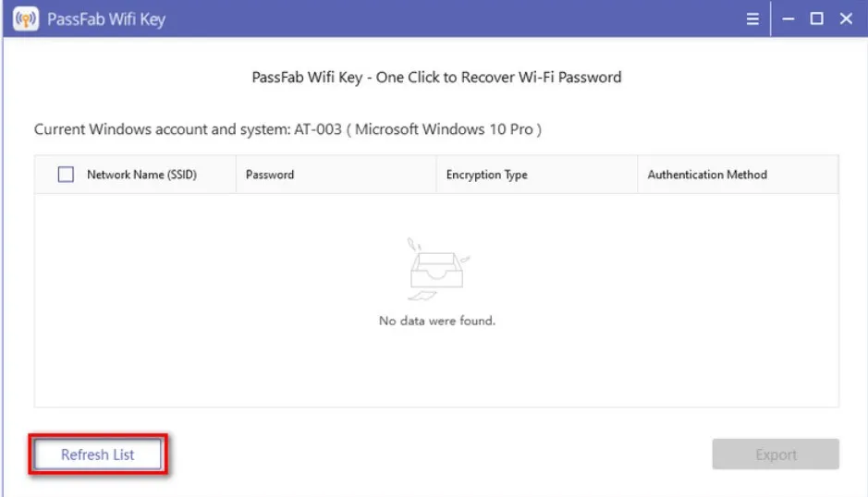Click the empty tray illustration icon

pyautogui.click(x=436, y=269)
